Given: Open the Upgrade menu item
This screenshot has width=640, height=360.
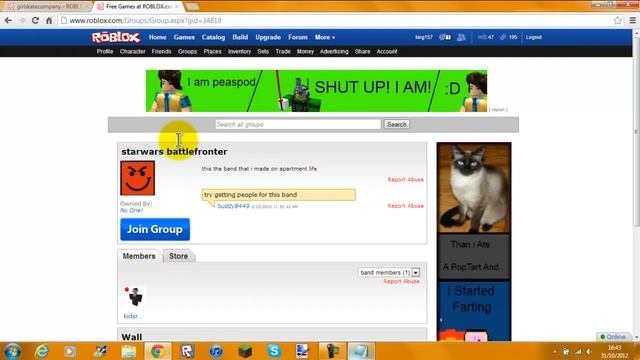Looking at the screenshot, I should pos(268,37).
